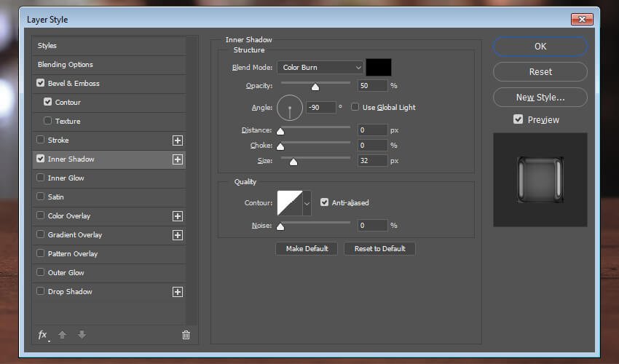619x364 pixels.
Task: Click the Make Default button
Action: [307, 249]
